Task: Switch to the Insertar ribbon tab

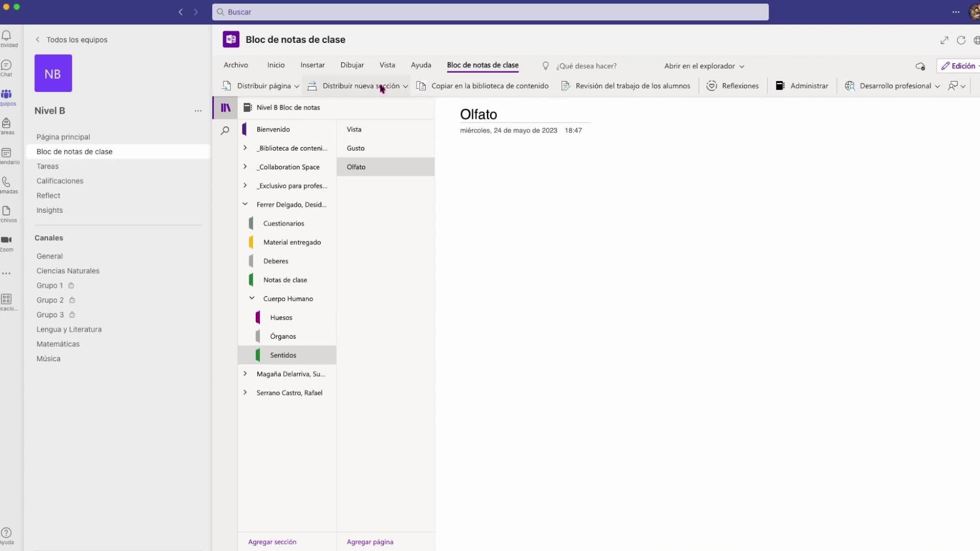Action: click(x=312, y=65)
